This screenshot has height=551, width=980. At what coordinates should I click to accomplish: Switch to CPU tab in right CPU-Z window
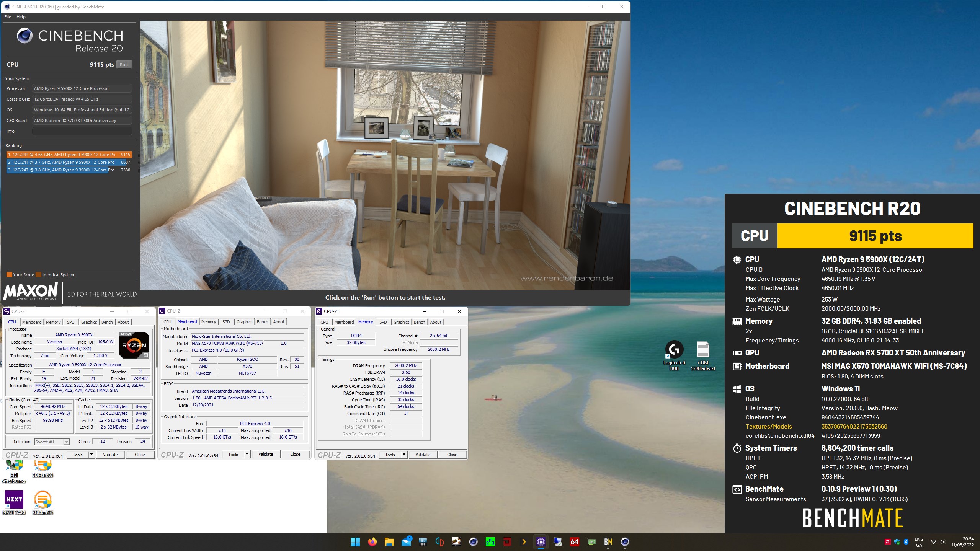click(324, 322)
